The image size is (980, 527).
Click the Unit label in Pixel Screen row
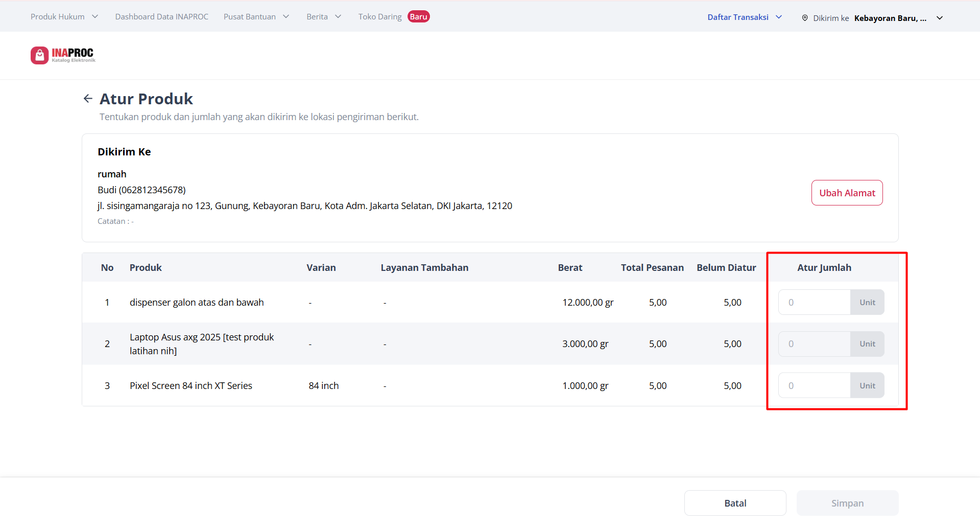pyautogui.click(x=867, y=385)
